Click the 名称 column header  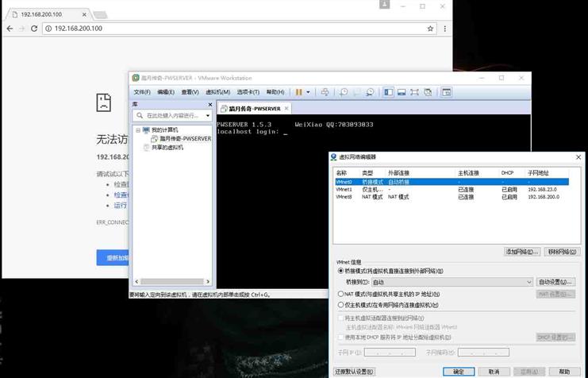(341, 173)
